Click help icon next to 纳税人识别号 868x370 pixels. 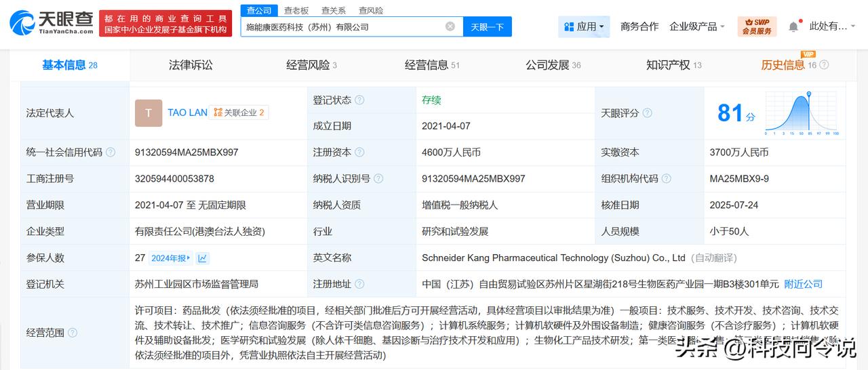[x=378, y=179]
